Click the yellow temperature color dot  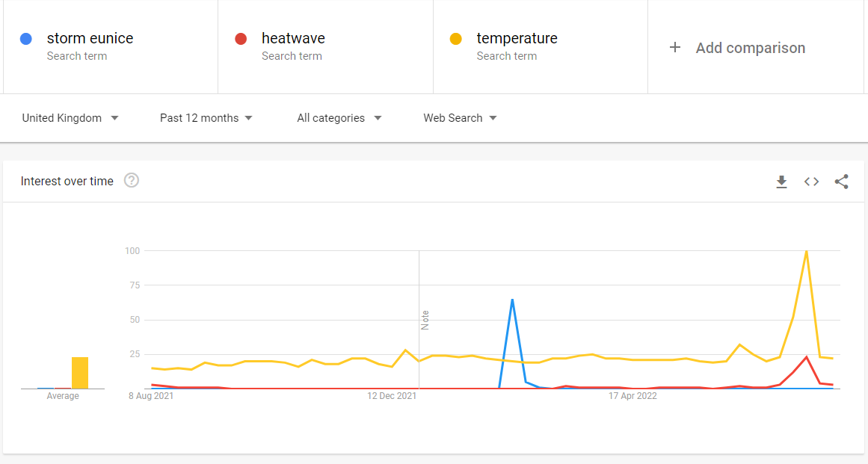coord(455,39)
